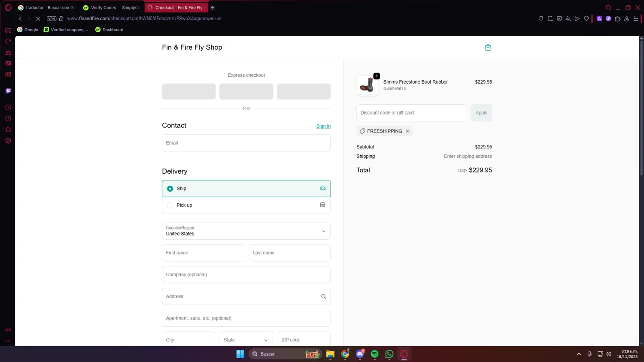Go back with the back arrow
Viewport: 644px width, 362px height.
coord(20,18)
